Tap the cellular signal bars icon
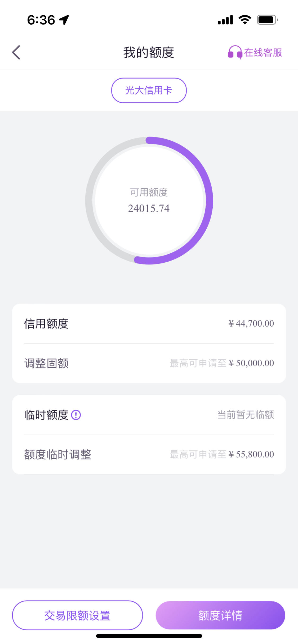The width and height of the screenshot is (298, 644). coord(225,20)
